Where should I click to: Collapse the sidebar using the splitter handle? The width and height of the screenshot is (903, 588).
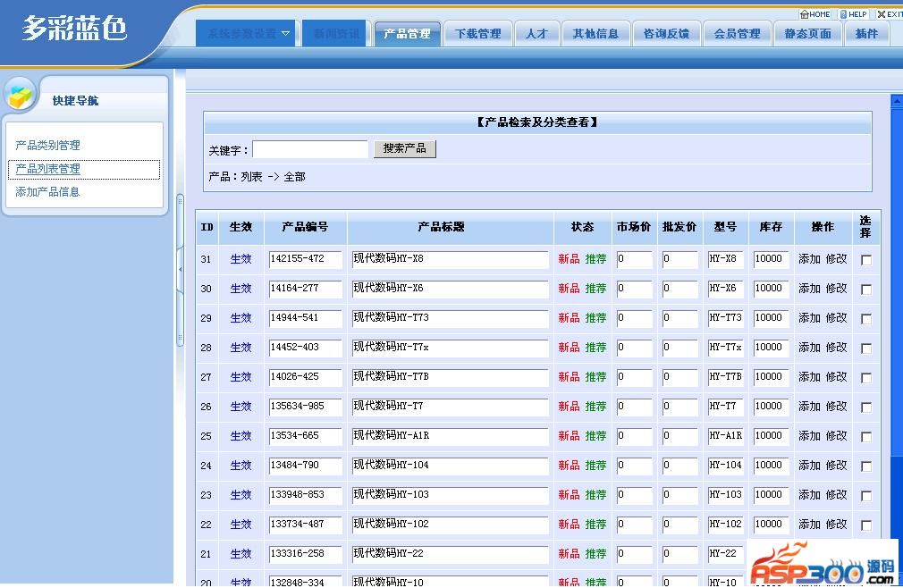coord(180,268)
